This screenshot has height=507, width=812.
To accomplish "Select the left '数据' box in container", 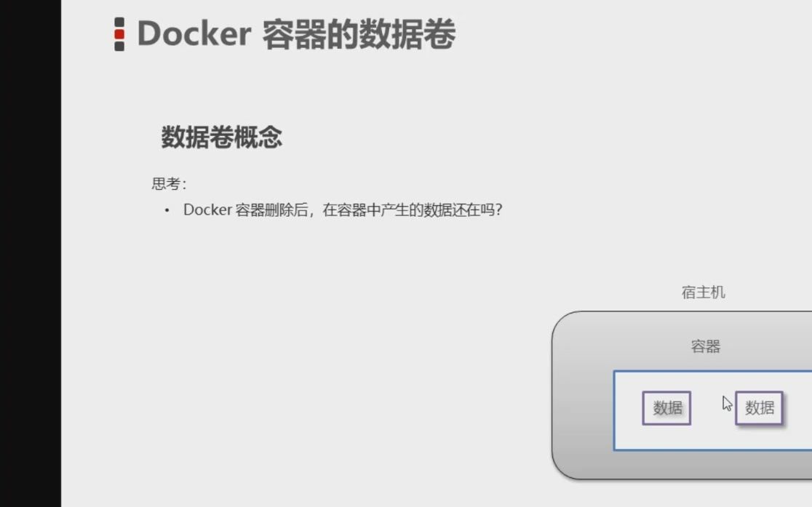I will (666, 408).
